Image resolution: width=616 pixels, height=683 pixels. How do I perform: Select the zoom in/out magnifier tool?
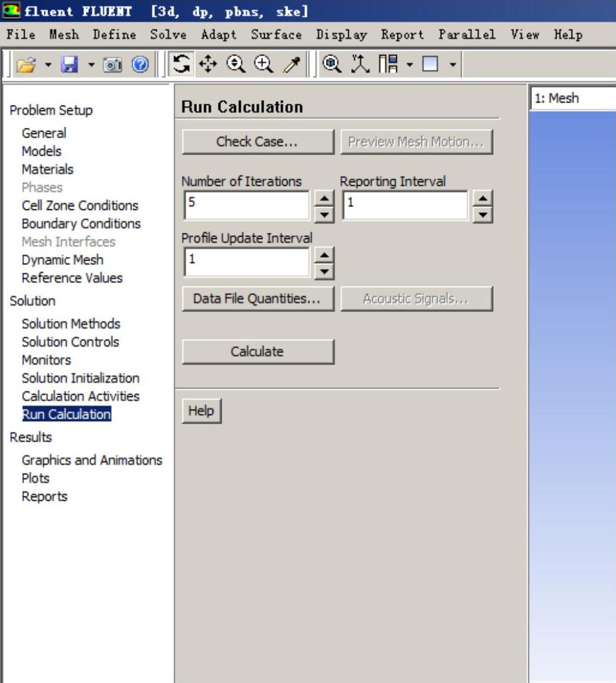[x=236, y=64]
